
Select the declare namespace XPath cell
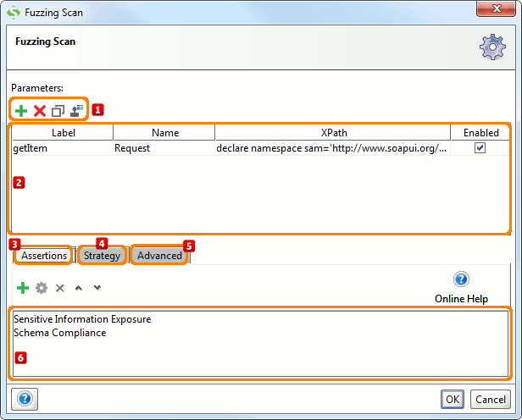tap(331, 148)
